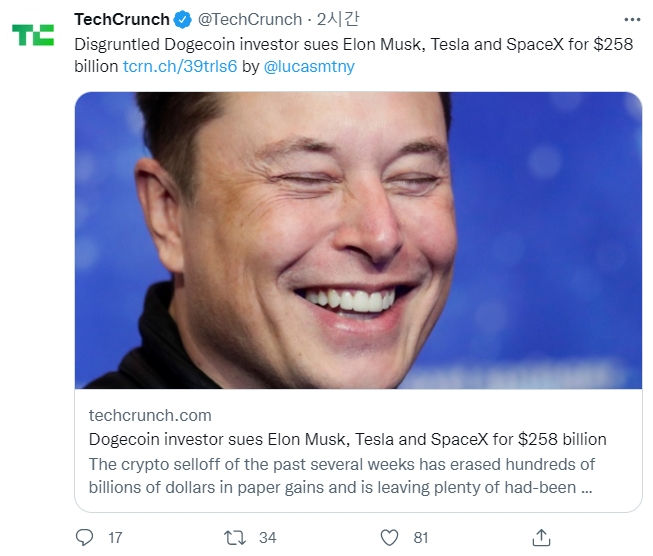
Task: Click the retweet arrows icon
Action: [236, 537]
